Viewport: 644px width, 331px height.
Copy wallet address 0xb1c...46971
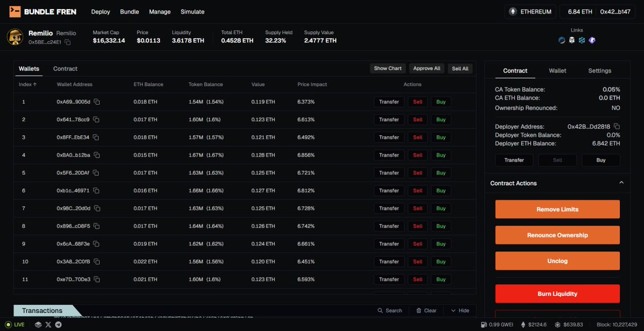[97, 190]
